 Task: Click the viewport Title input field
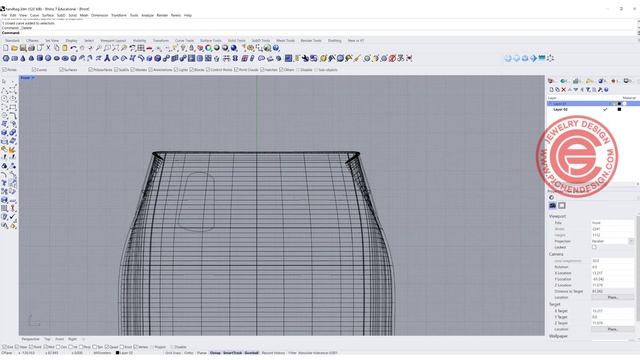click(612, 223)
